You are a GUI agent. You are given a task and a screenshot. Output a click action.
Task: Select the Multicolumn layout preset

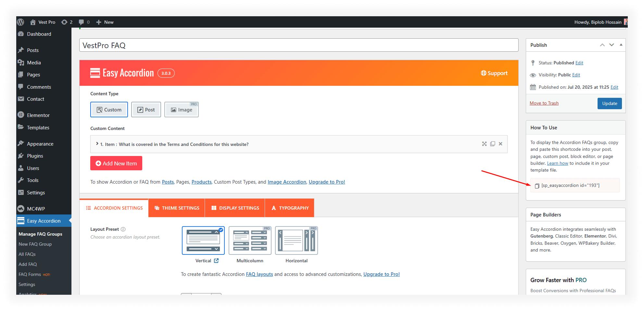point(250,240)
